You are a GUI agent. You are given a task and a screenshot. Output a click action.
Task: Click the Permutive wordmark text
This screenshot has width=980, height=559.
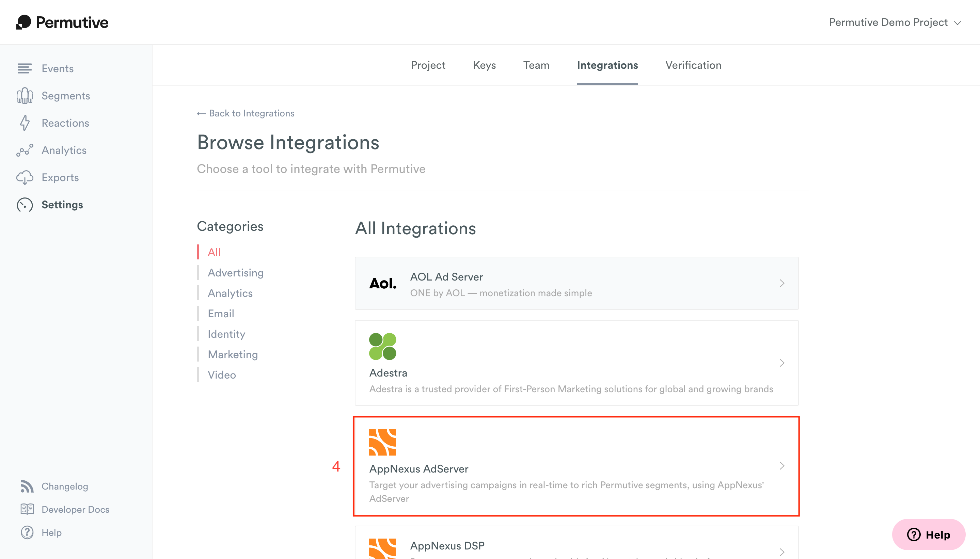[72, 23]
